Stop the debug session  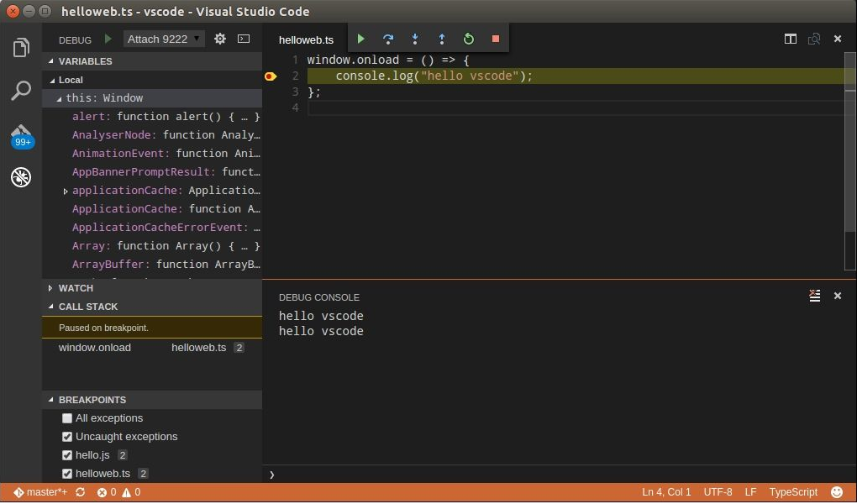coord(496,39)
